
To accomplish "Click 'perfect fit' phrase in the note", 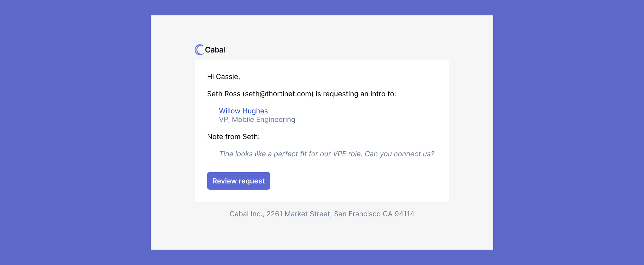I will click(290, 154).
